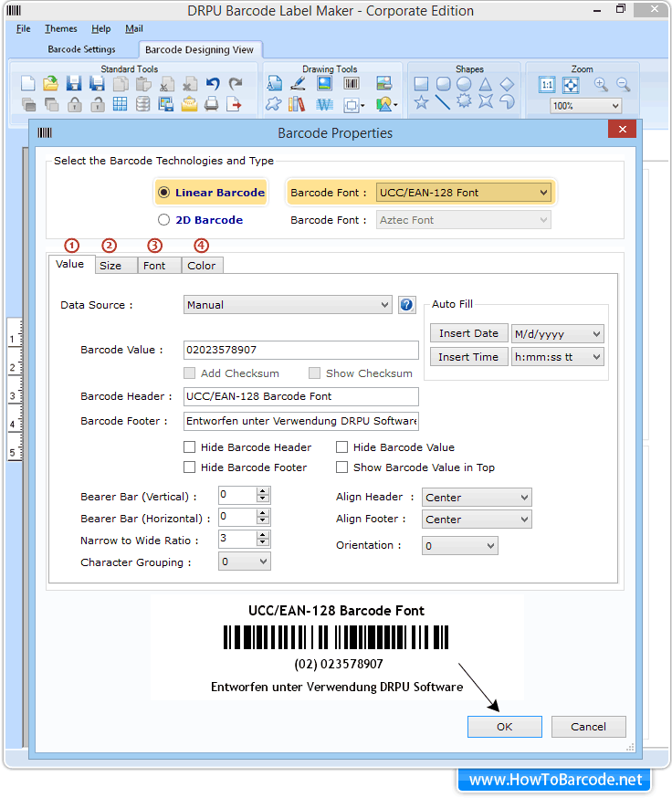Select the 2D Barcode radio button

click(x=164, y=220)
